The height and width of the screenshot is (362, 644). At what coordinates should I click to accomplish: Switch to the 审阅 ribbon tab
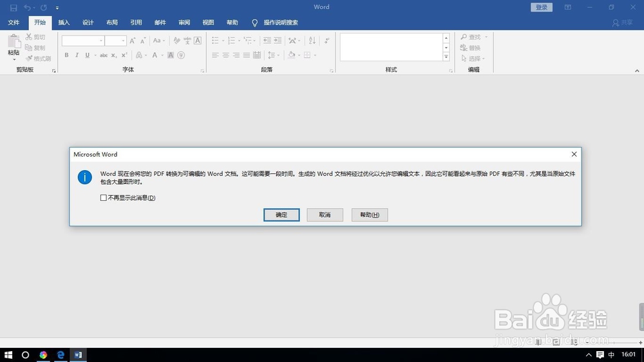(184, 23)
